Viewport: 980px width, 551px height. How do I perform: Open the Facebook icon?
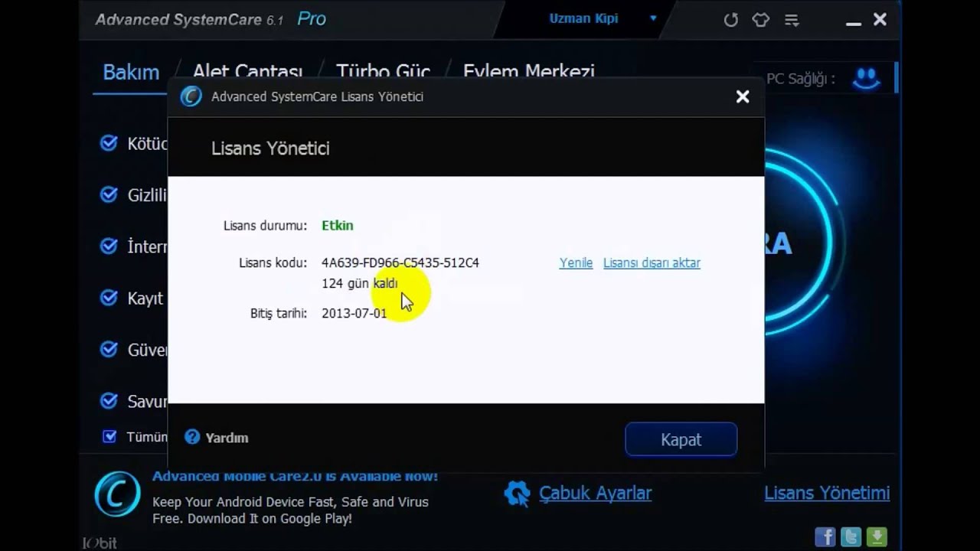tap(825, 536)
